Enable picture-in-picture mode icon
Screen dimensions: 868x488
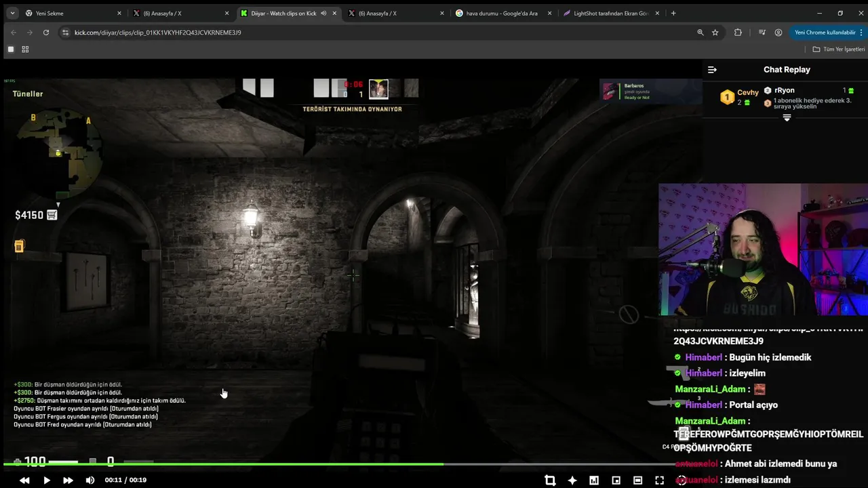pyautogui.click(x=616, y=480)
